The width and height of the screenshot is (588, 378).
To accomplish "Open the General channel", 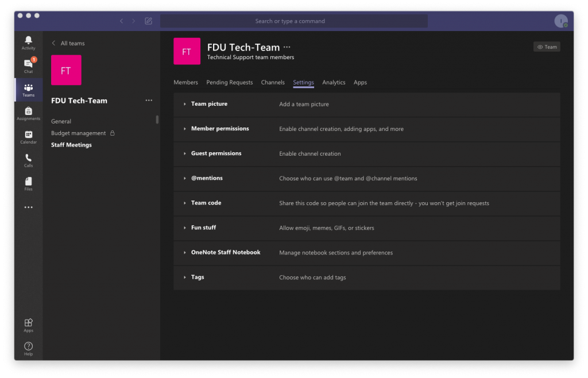I will 61,122.
